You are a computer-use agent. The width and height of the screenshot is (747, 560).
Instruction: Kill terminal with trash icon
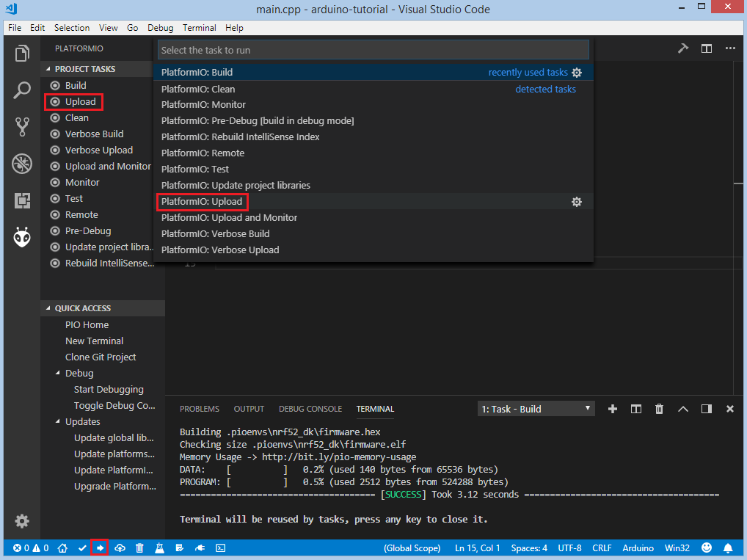(660, 409)
